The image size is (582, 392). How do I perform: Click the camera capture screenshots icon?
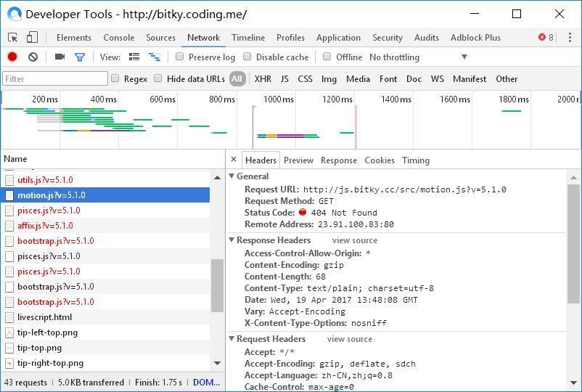click(x=60, y=57)
